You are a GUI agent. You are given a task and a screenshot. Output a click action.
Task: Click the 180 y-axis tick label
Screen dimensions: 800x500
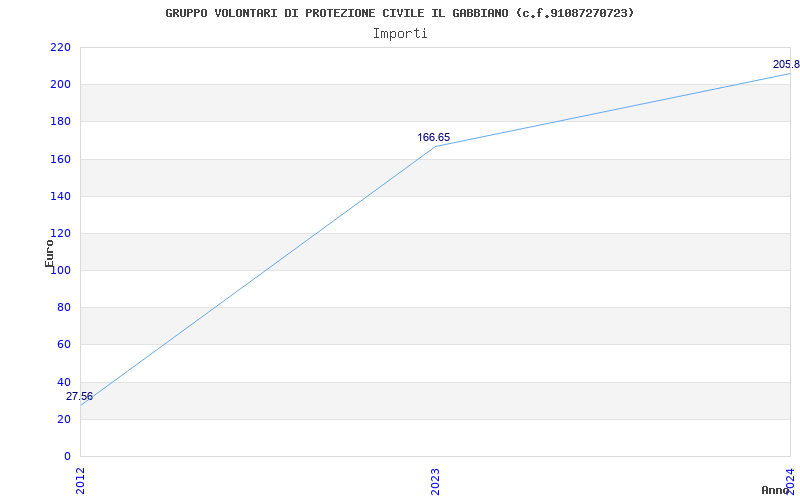coord(60,121)
